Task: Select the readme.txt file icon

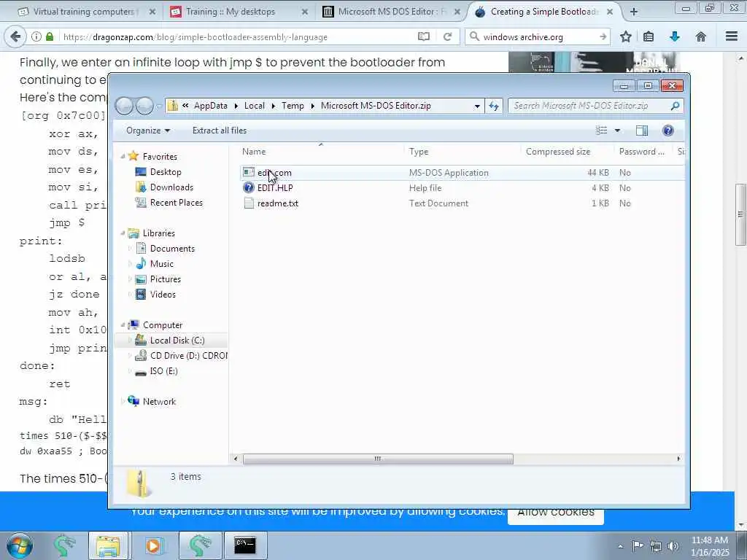Action: (x=249, y=203)
